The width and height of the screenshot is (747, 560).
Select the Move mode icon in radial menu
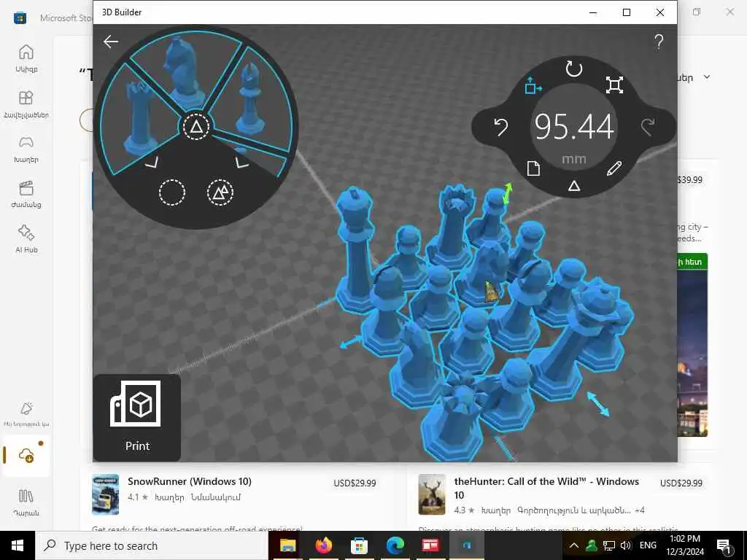533,86
